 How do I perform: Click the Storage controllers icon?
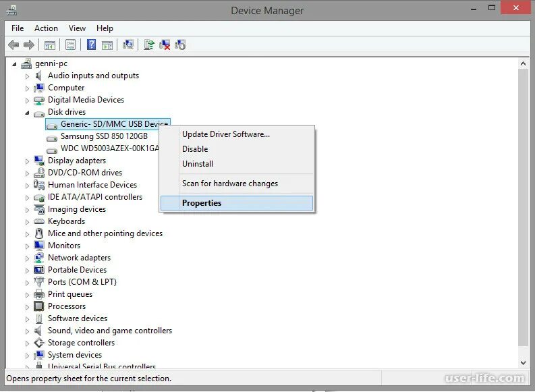pos(39,343)
